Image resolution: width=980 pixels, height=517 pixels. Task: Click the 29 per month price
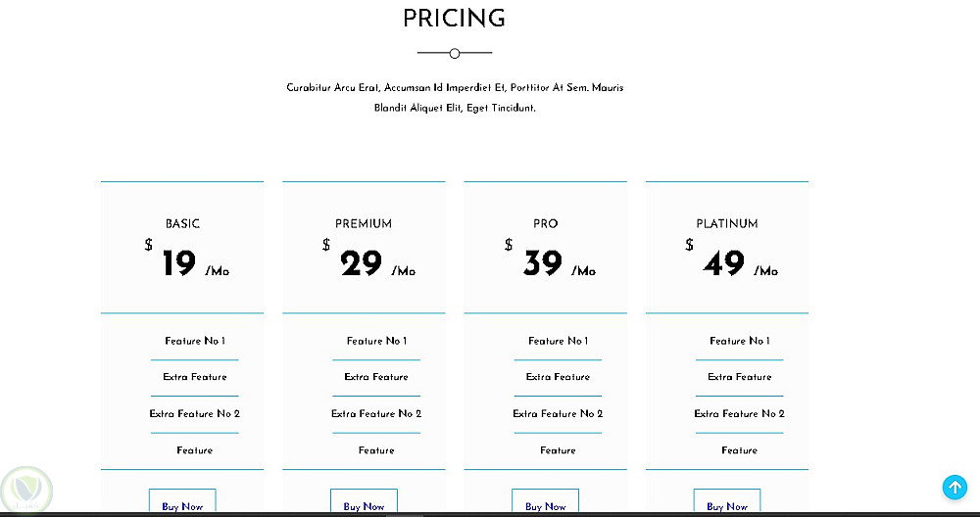[362, 264]
